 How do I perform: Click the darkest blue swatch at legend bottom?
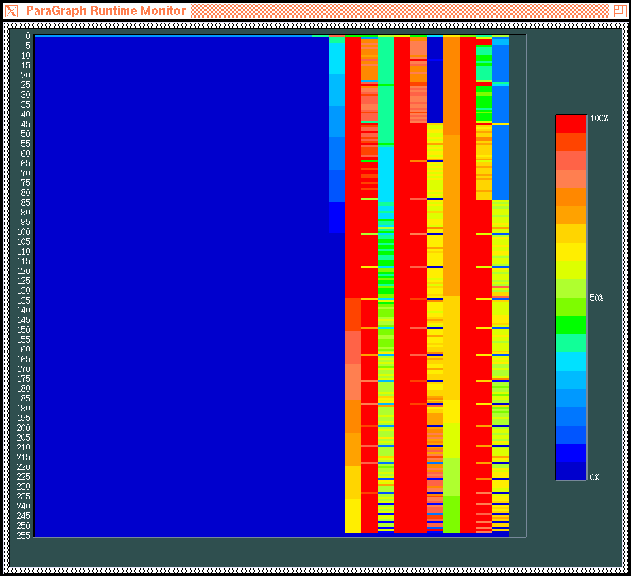point(570,470)
